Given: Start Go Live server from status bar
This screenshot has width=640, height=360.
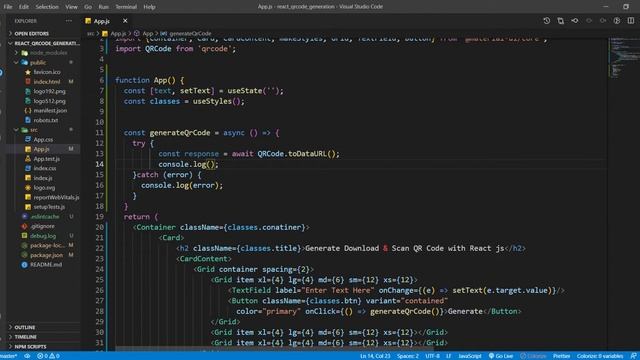Looking at the screenshot, I should pos(501,356).
